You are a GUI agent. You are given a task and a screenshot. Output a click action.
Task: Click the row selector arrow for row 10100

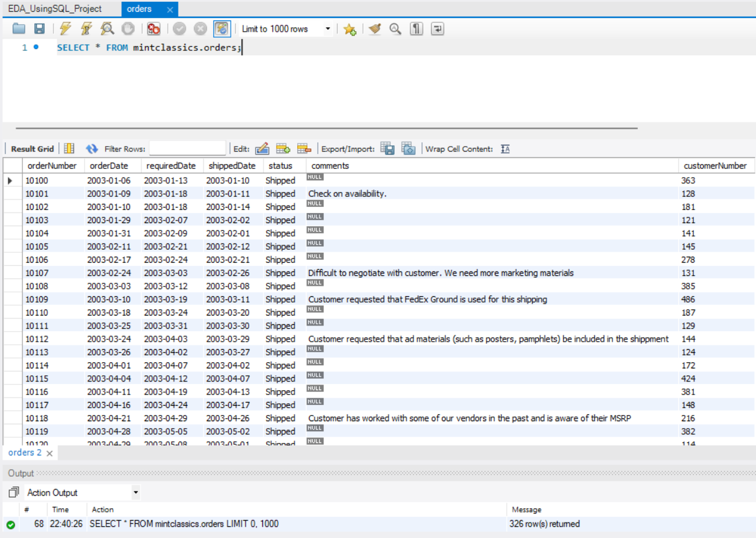tap(11, 180)
